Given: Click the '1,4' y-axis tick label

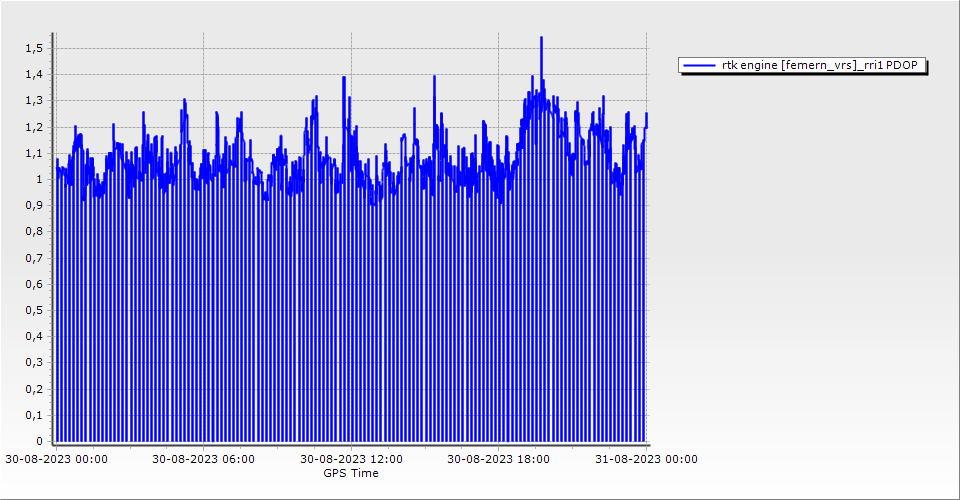Looking at the screenshot, I should click(34, 75).
